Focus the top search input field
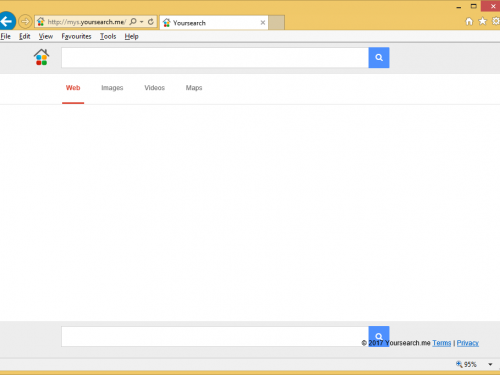 point(215,58)
